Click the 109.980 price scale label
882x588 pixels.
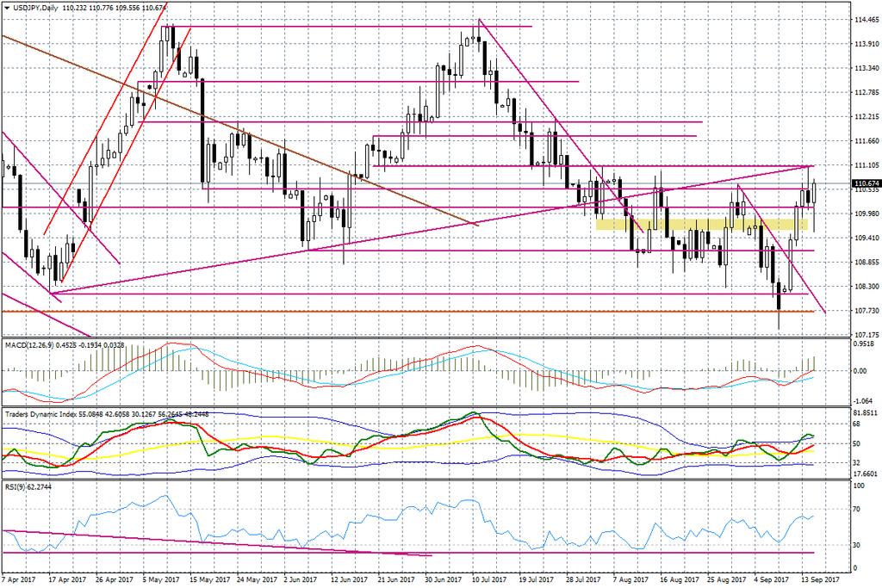click(x=866, y=214)
